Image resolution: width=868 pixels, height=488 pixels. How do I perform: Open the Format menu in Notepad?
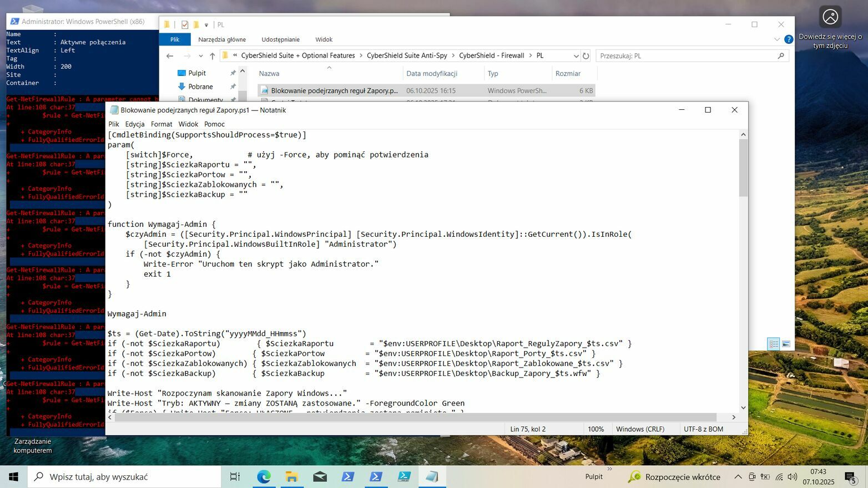[x=162, y=124]
